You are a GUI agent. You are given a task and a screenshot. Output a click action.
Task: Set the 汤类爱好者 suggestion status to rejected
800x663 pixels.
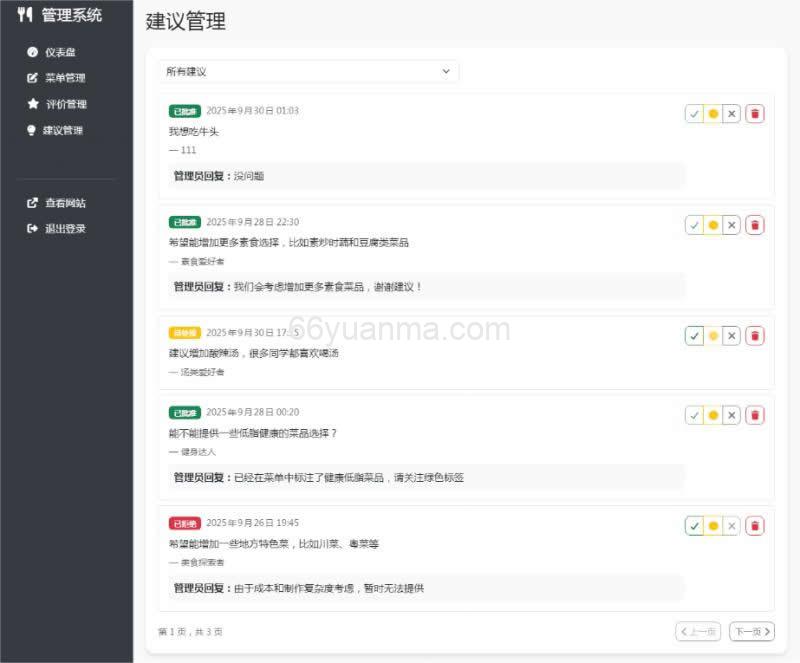point(732,335)
